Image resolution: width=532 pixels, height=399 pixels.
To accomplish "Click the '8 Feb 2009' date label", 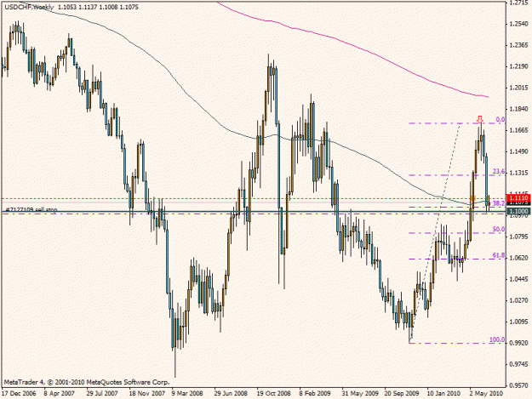I will tap(315, 393).
